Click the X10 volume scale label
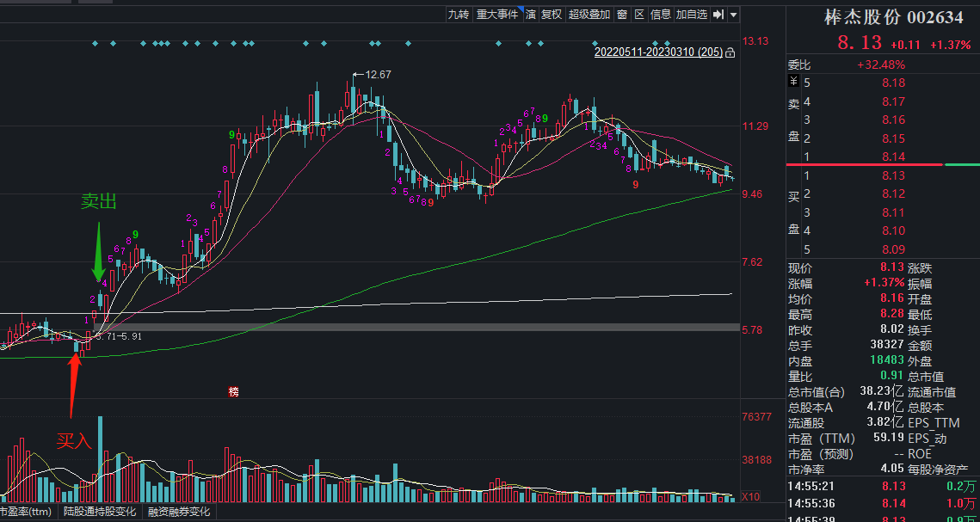The image size is (980, 522). pyautogui.click(x=750, y=497)
